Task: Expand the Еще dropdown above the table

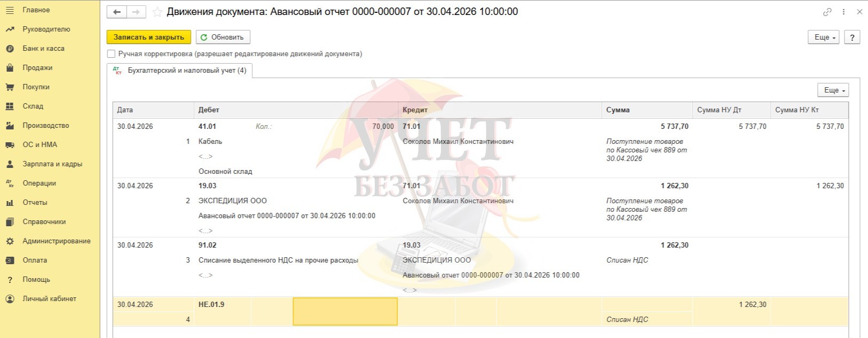Action: [833, 90]
